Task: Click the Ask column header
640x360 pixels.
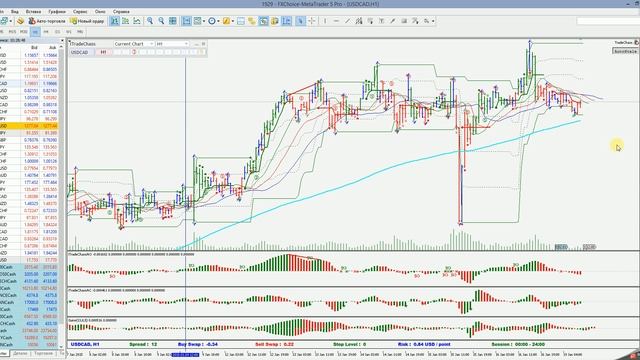Action: 52,47
